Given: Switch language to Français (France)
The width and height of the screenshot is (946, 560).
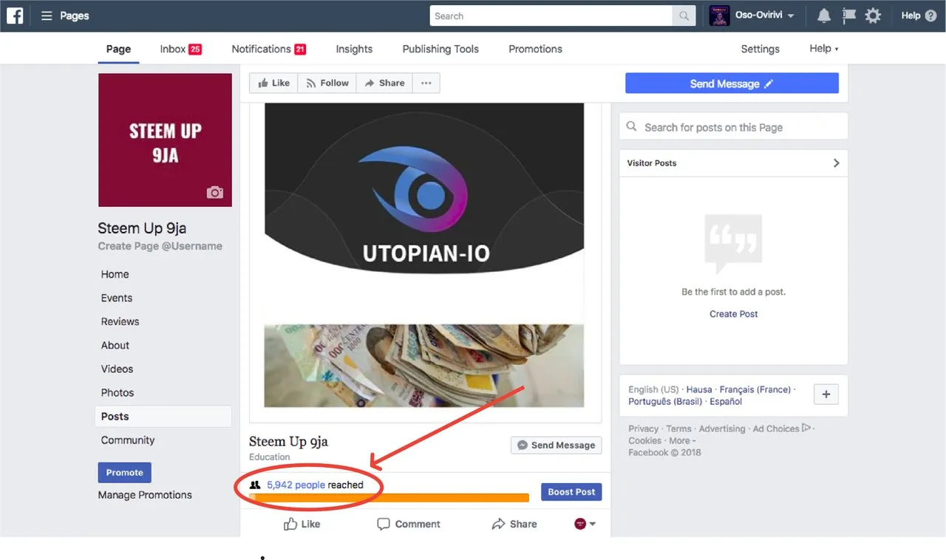Looking at the screenshot, I should pyautogui.click(x=755, y=389).
